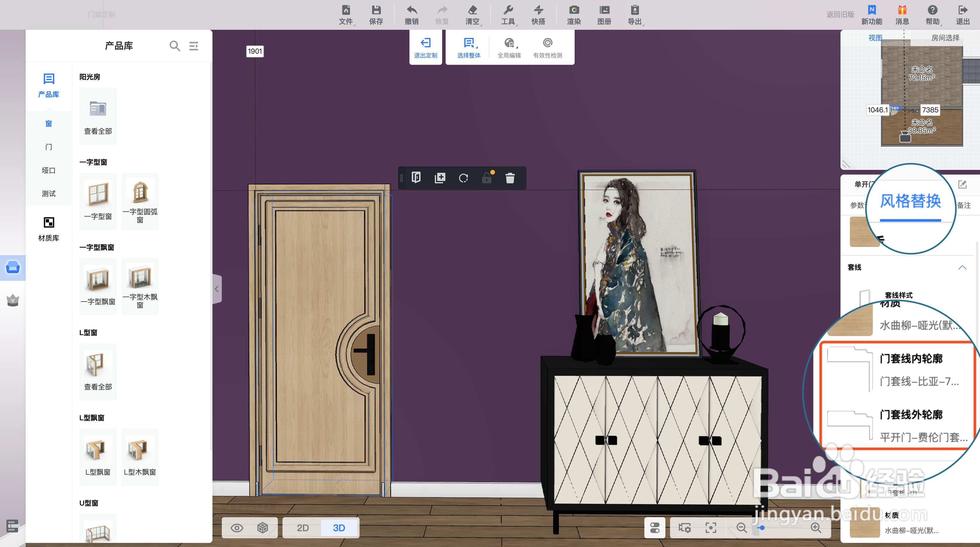Click the rotate icon in floating toolbar
Viewport: 980px width, 547px height.
[463, 178]
